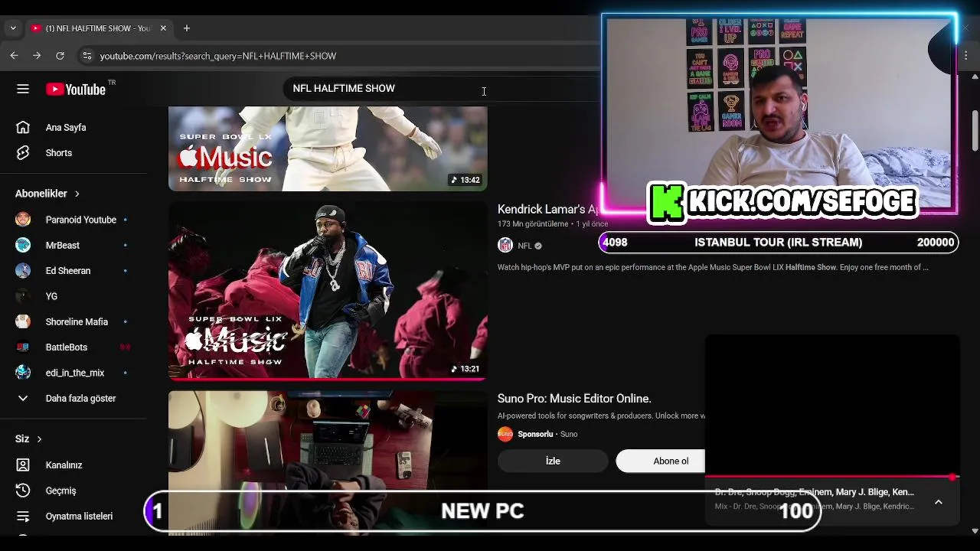Open the 13:42 Super Bowl LX thumbnail
The width and height of the screenshot is (980, 551).
[x=328, y=148]
